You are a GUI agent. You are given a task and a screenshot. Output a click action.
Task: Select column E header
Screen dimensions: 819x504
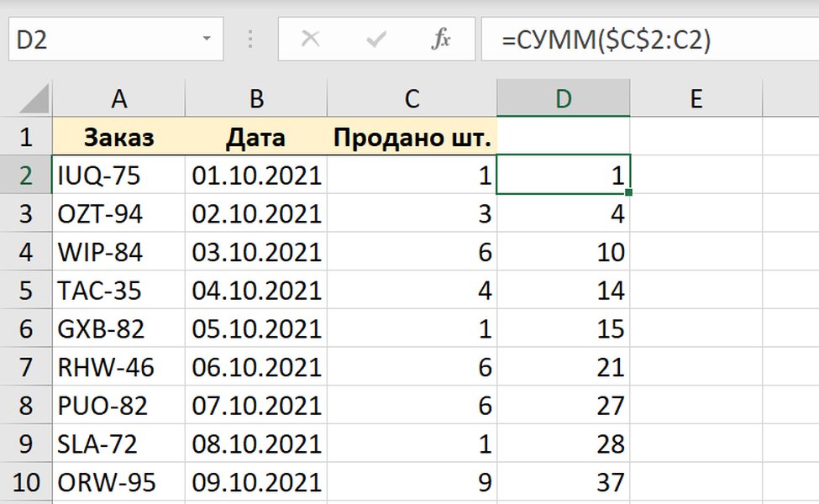click(696, 99)
